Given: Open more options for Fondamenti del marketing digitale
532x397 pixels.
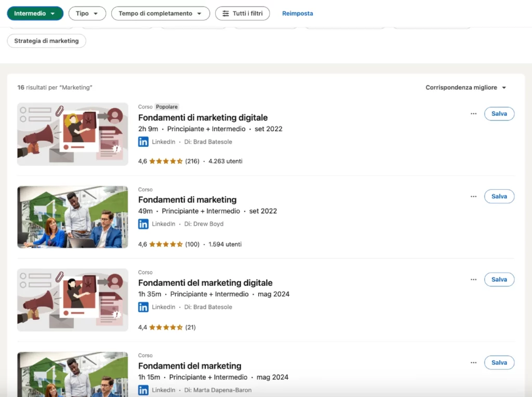Looking at the screenshot, I should click(x=473, y=279).
